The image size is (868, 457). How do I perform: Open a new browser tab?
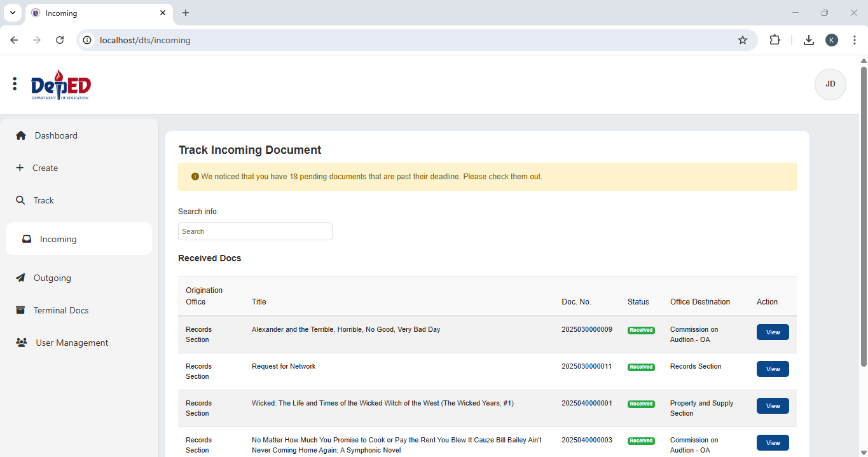tap(186, 13)
